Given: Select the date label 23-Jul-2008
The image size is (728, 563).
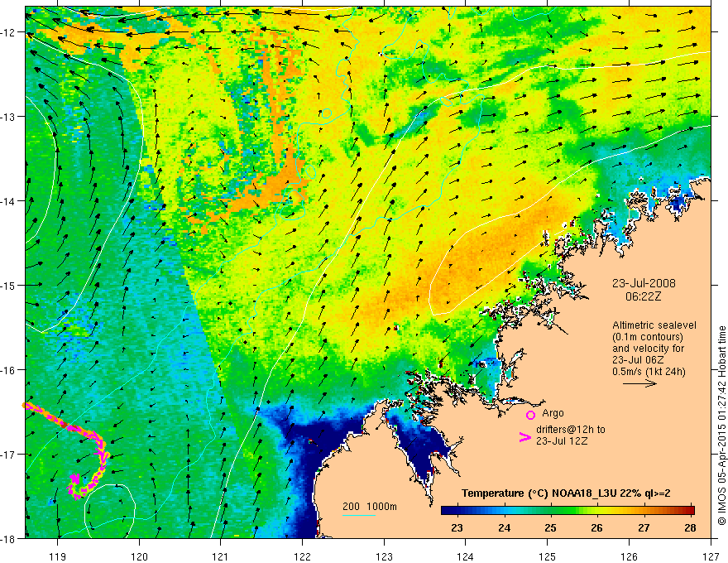Looking at the screenshot, I should point(644,283).
